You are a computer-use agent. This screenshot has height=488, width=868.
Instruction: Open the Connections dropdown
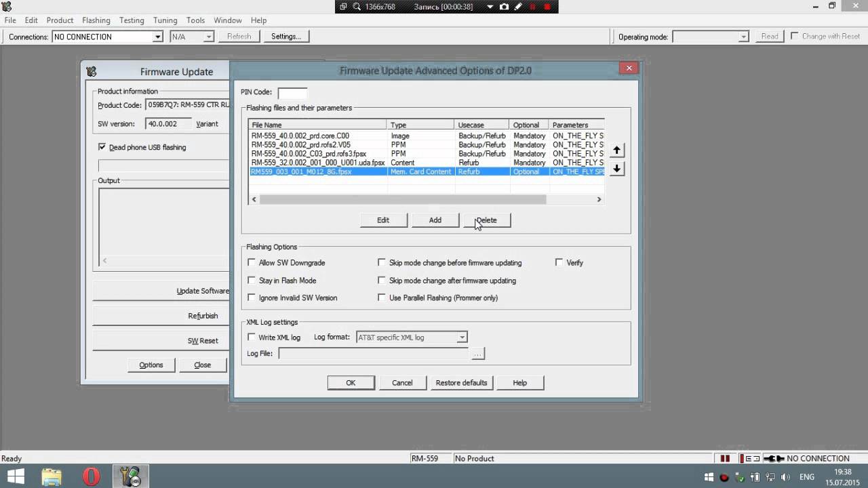pos(157,37)
